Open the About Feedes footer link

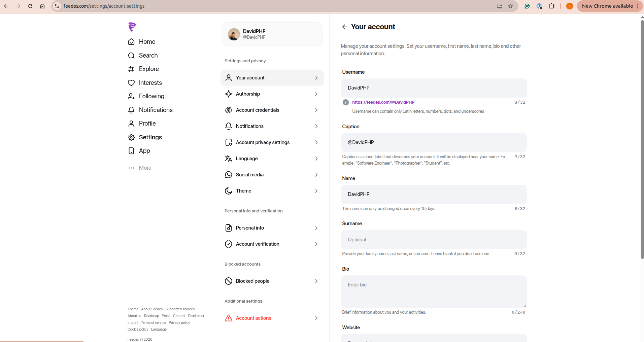point(152,309)
